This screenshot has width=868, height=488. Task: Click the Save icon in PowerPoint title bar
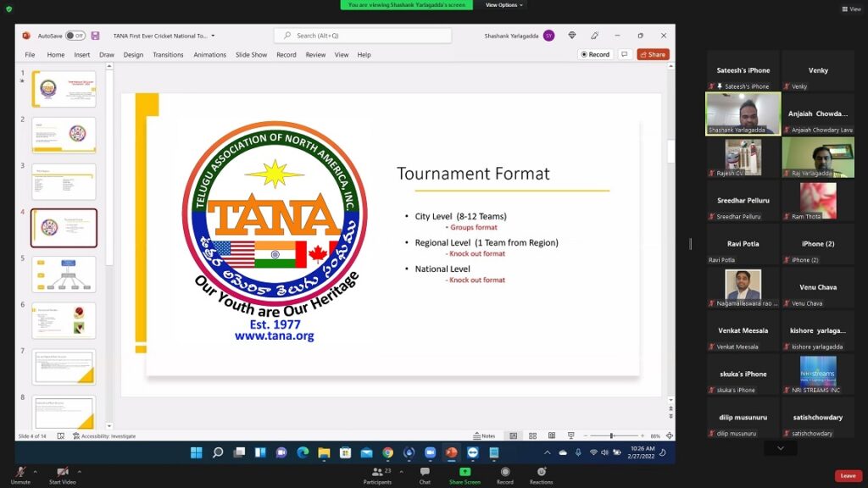click(x=95, y=36)
